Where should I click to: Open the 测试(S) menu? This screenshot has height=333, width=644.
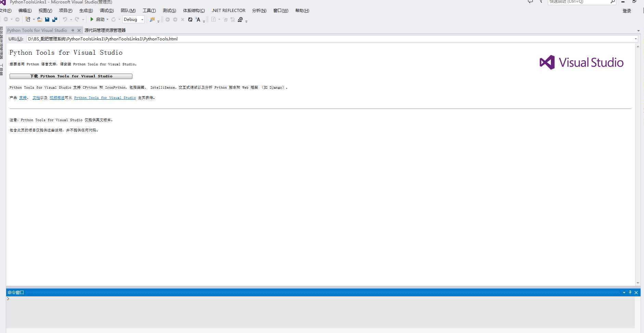click(x=169, y=11)
